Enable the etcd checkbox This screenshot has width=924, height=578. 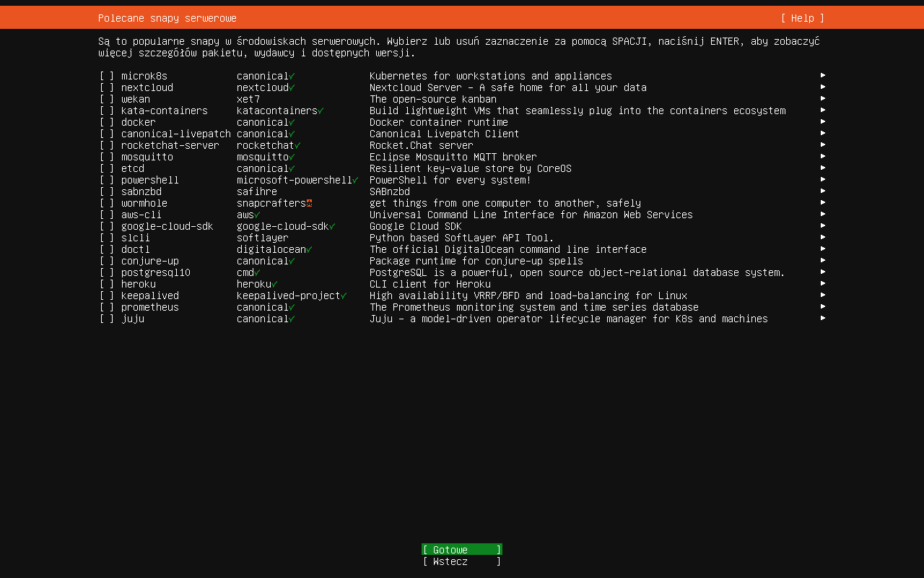[107, 168]
